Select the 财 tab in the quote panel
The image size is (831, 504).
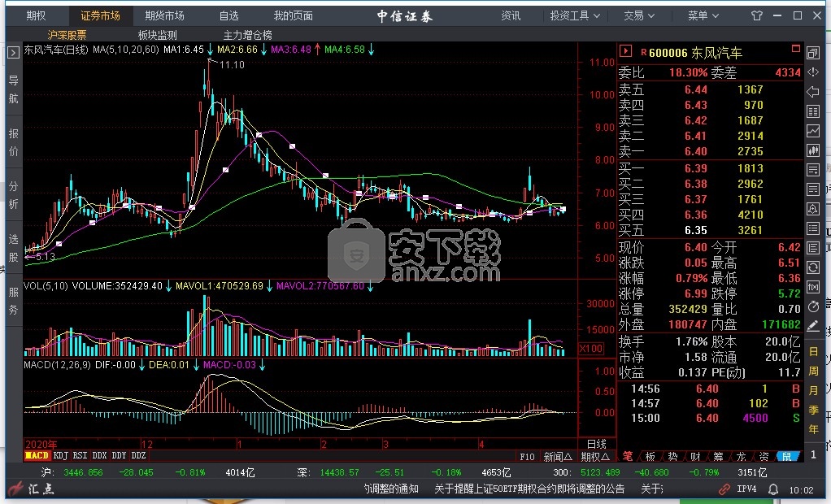tap(695, 456)
